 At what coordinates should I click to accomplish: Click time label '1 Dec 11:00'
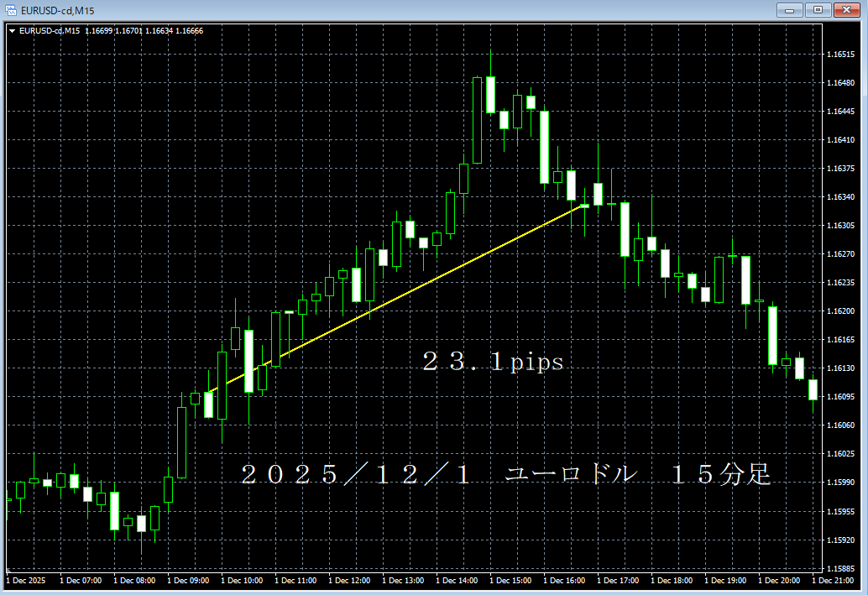[295, 581]
